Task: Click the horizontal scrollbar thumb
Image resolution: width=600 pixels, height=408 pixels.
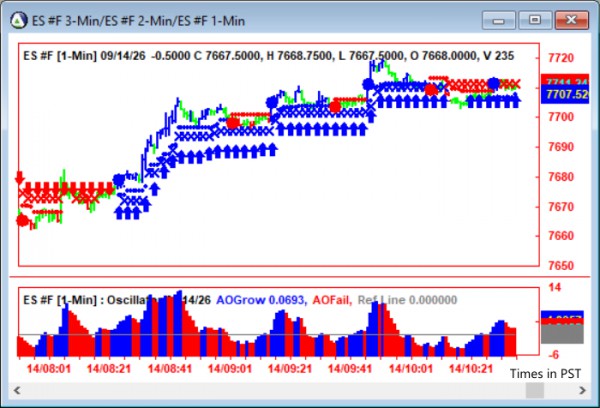Action: coord(535,390)
